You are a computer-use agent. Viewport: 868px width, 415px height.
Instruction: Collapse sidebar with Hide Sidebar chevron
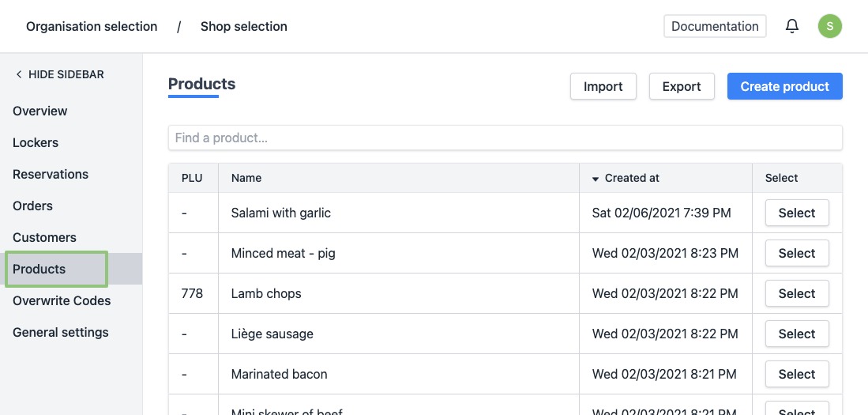[19, 74]
